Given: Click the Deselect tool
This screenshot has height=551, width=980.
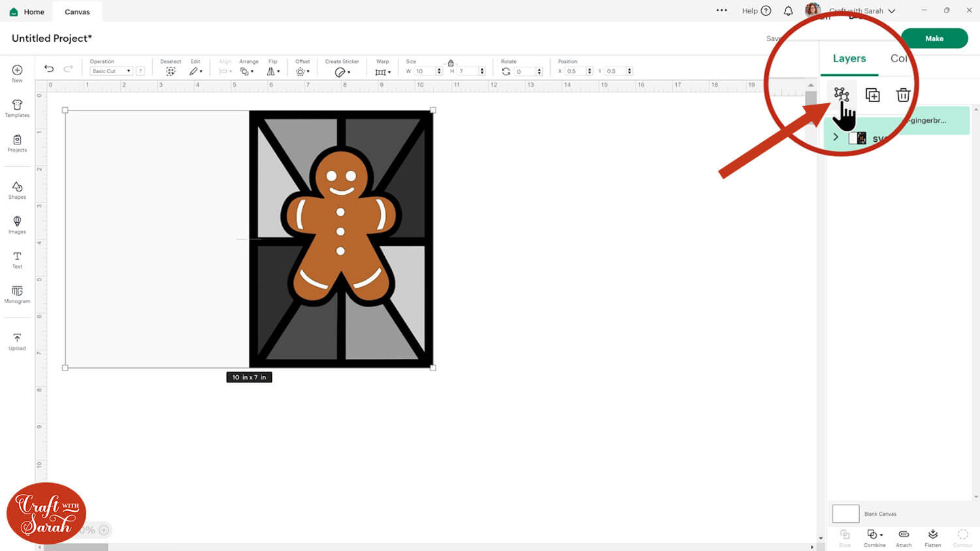Looking at the screenshot, I should coord(171,71).
